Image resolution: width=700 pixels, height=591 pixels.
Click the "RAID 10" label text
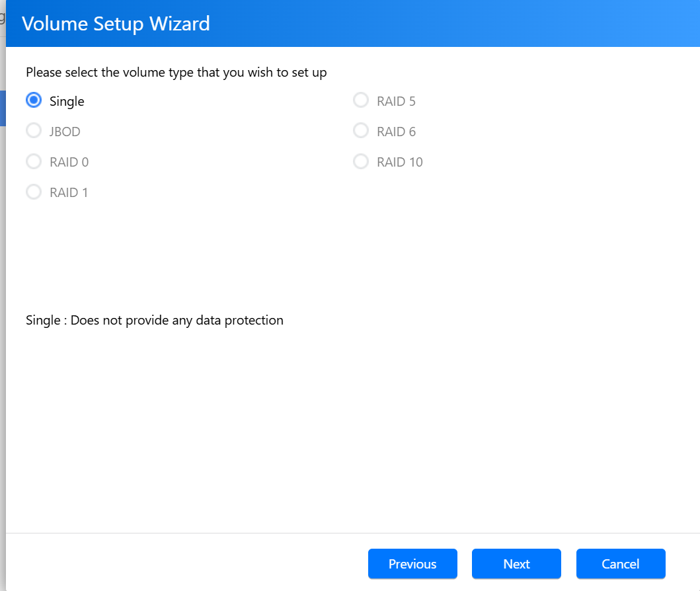point(399,162)
